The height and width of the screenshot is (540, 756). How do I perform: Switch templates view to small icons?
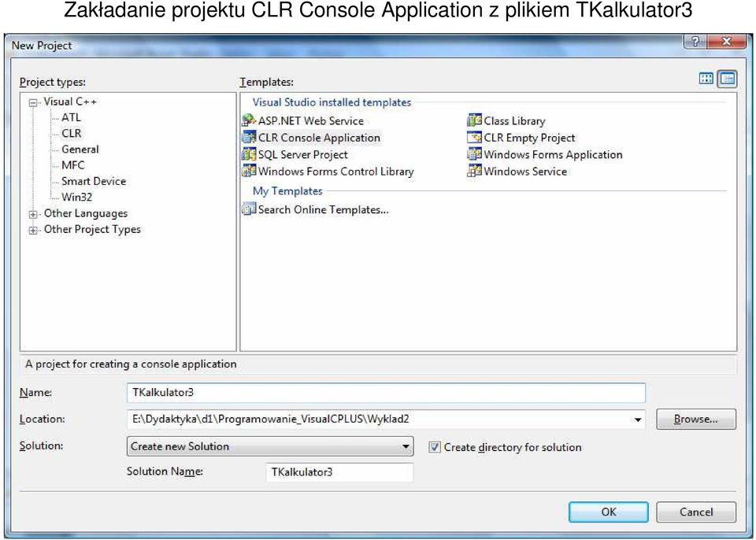click(727, 79)
